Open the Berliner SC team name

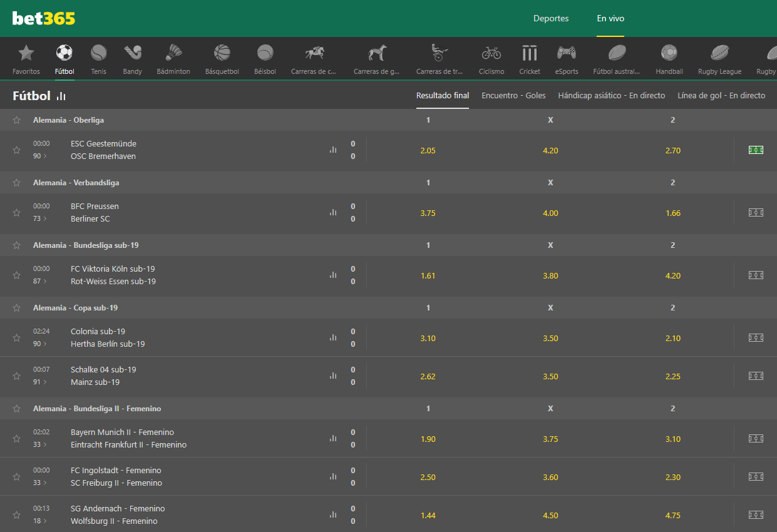[x=90, y=218]
